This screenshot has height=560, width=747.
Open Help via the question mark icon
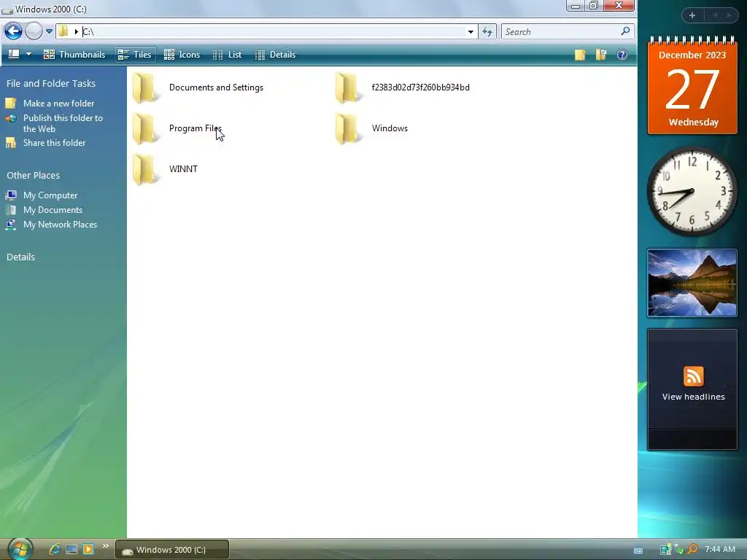(622, 55)
